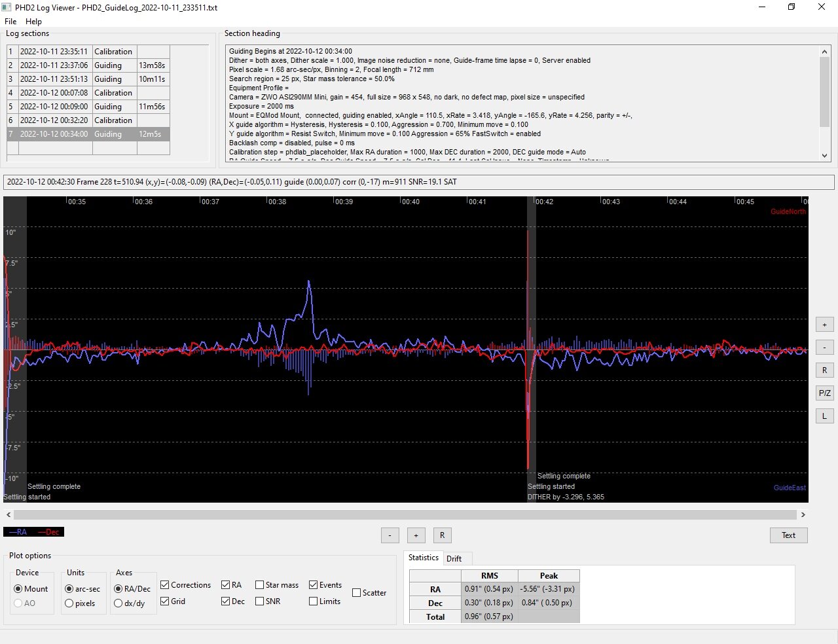Click the 'Guiding Begins at 2022-10-12 00:34:00' line
Viewport: 838px width, 644px height.
pyautogui.click(x=291, y=51)
